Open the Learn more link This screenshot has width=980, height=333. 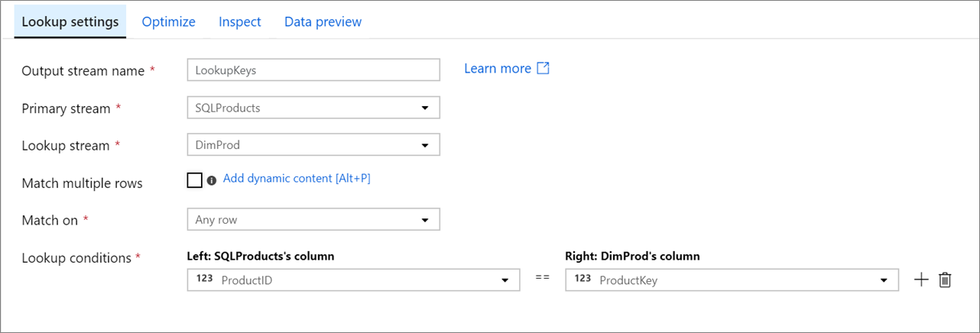[507, 69]
